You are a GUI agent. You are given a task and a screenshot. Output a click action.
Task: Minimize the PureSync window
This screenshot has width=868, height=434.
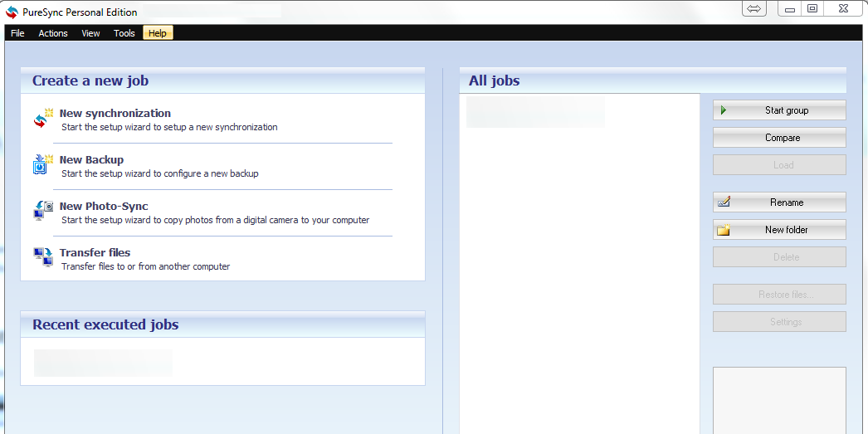click(790, 9)
